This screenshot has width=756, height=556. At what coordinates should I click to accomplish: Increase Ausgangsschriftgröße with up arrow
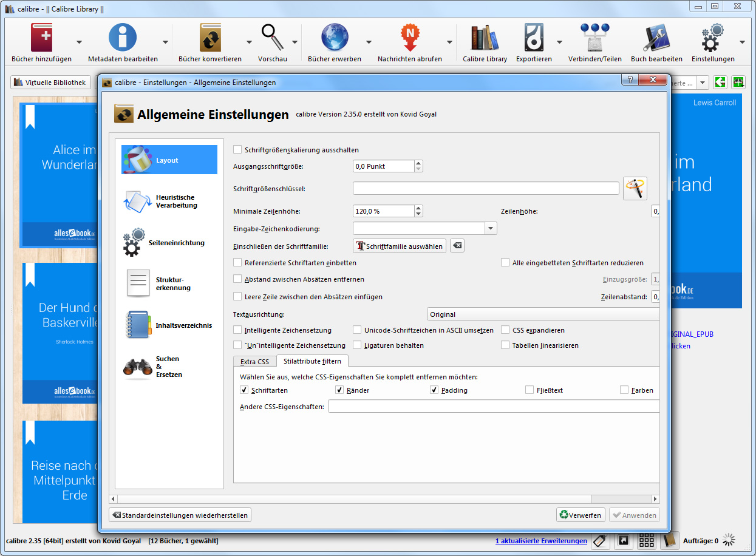pos(418,163)
